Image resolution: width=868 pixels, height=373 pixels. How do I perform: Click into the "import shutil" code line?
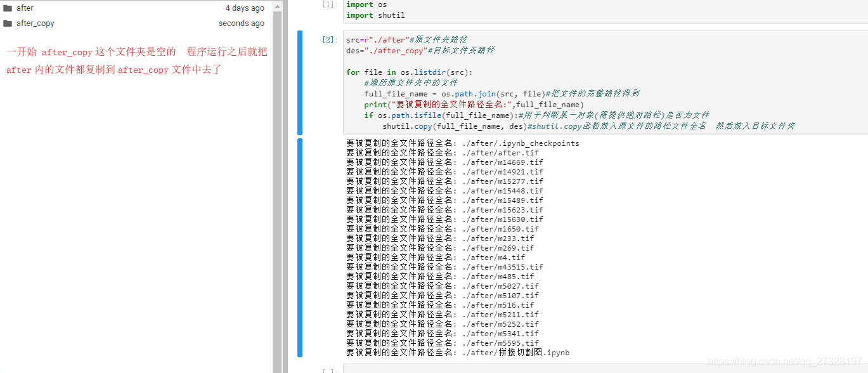point(375,15)
